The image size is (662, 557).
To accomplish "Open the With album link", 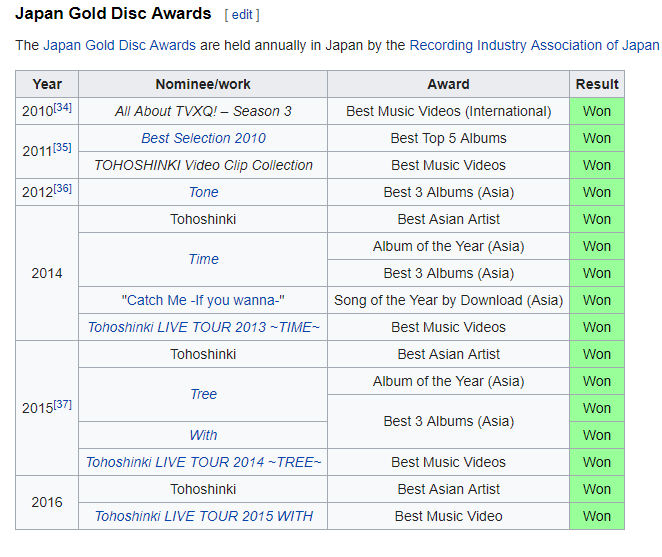I will click(x=203, y=435).
